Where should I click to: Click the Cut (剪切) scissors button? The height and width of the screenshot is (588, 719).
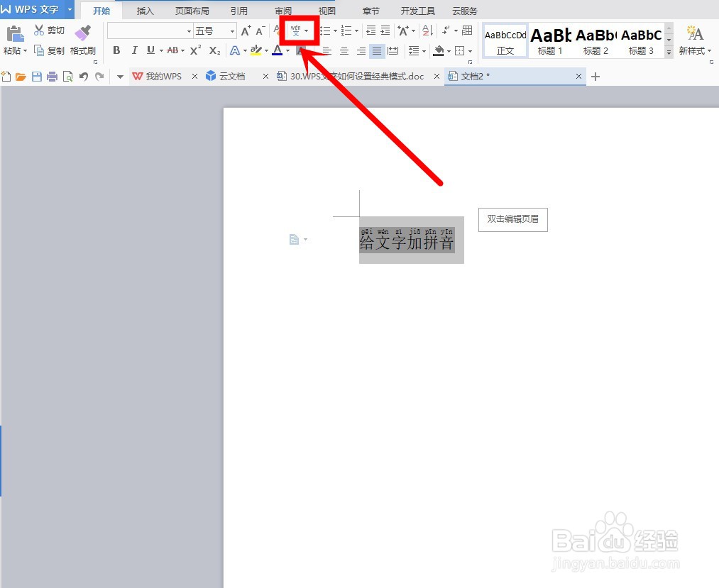(49, 30)
